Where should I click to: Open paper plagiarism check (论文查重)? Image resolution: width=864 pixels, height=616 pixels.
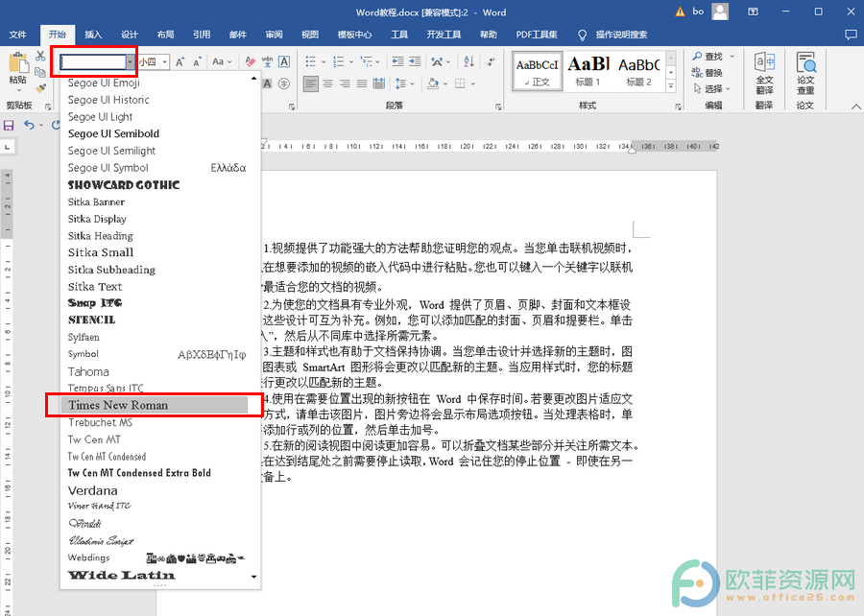(805, 73)
